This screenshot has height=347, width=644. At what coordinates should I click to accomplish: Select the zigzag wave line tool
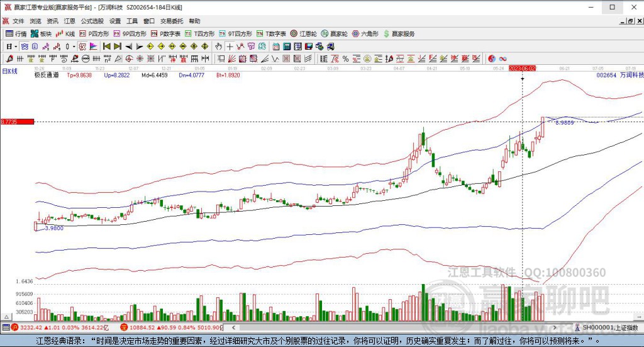tap(275, 59)
